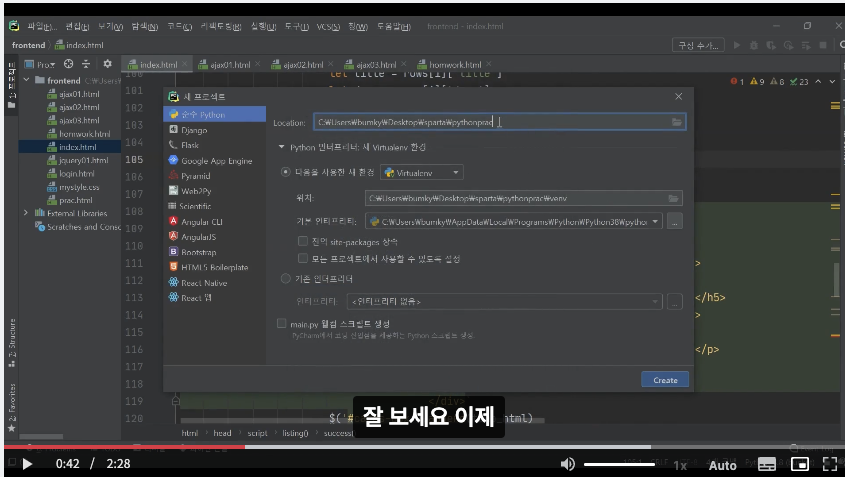Toggle subtitles icon in video player
This screenshot has width=845, height=477.
(766, 464)
